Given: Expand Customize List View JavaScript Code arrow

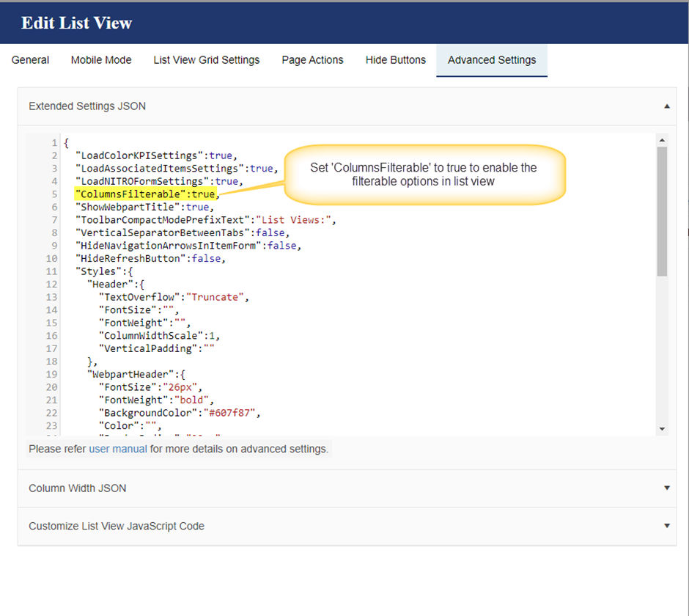Looking at the screenshot, I should coord(666,526).
